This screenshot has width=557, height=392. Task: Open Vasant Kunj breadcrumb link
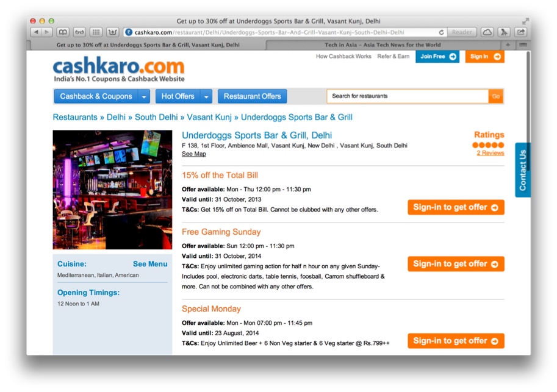[x=209, y=117]
